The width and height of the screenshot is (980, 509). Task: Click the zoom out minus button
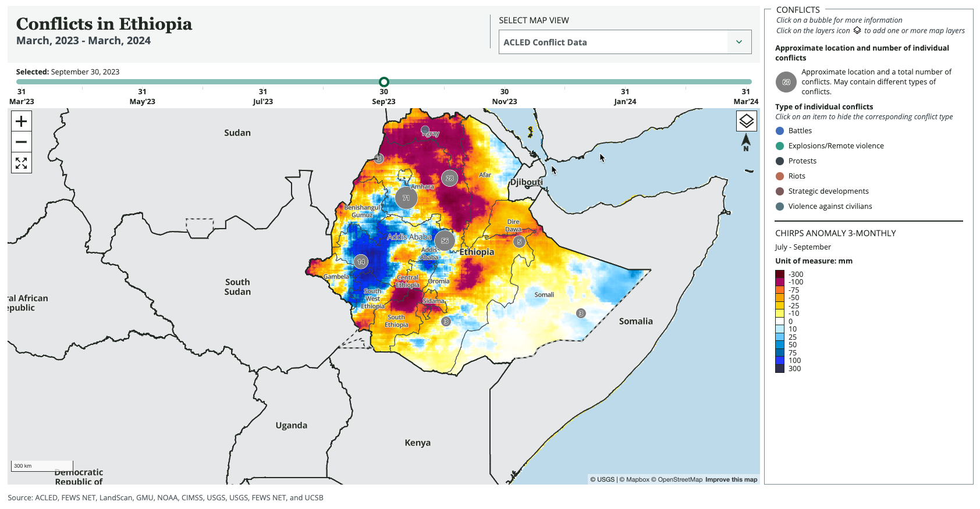click(x=22, y=142)
